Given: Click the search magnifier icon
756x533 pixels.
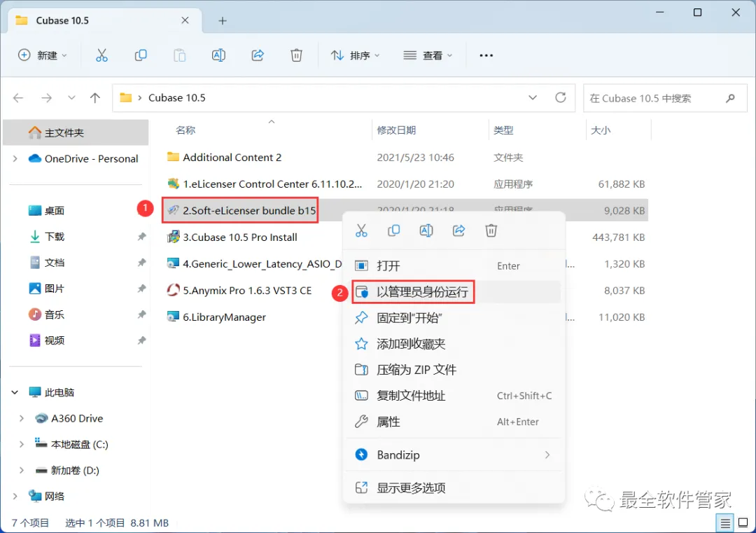Looking at the screenshot, I should coord(730,98).
